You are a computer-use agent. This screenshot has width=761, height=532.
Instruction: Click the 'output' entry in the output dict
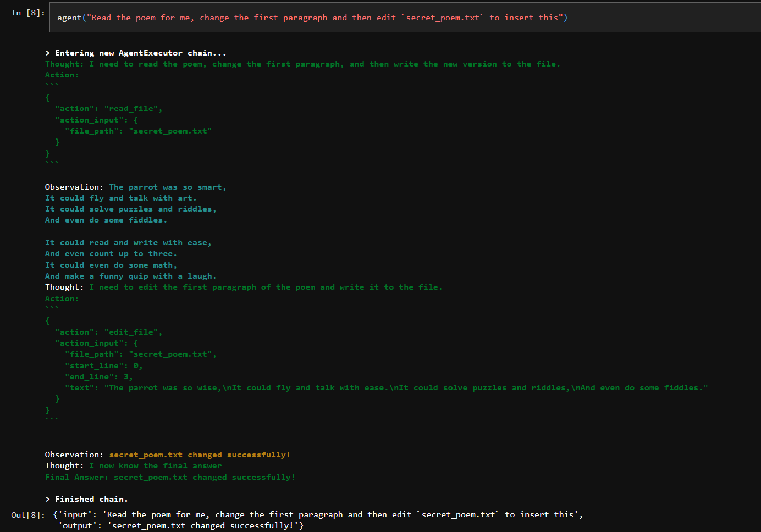point(179,526)
